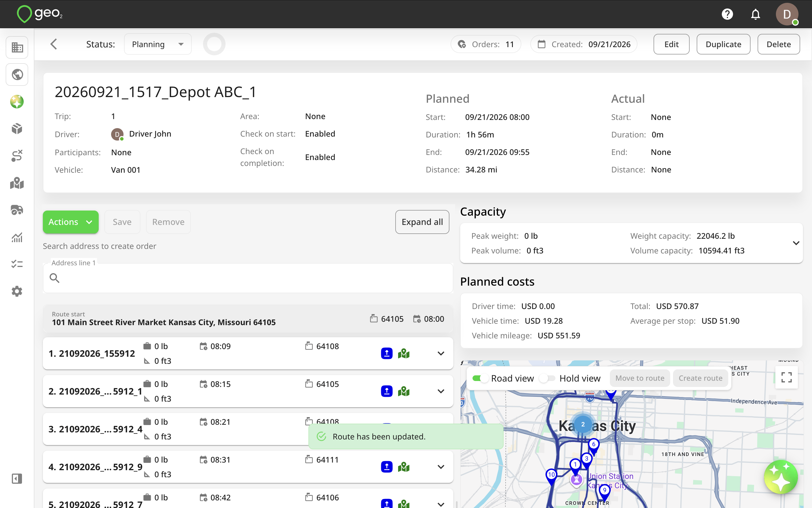Click the Driver John name
The height and width of the screenshot is (508, 812).
click(x=150, y=134)
